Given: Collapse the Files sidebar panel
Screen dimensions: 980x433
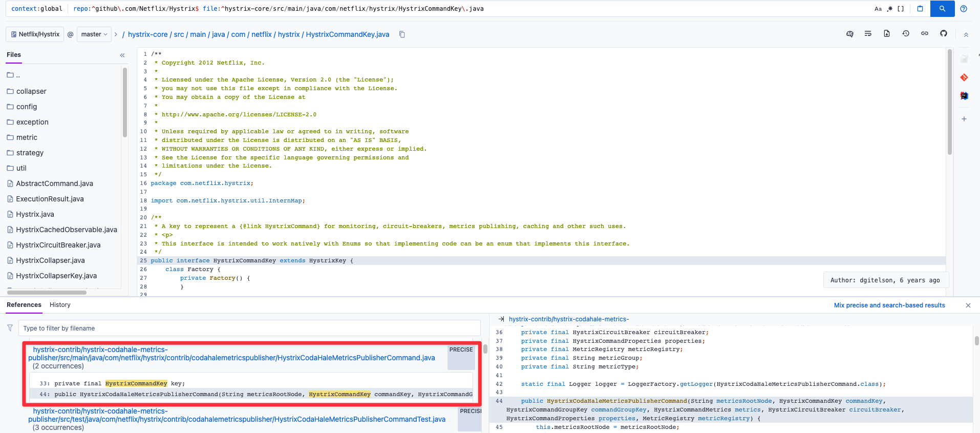Looking at the screenshot, I should point(122,55).
